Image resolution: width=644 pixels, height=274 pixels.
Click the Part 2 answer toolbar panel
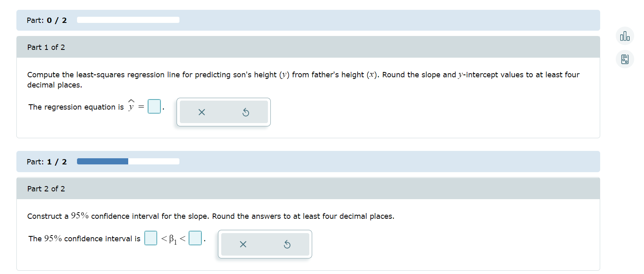pos(265,244)
